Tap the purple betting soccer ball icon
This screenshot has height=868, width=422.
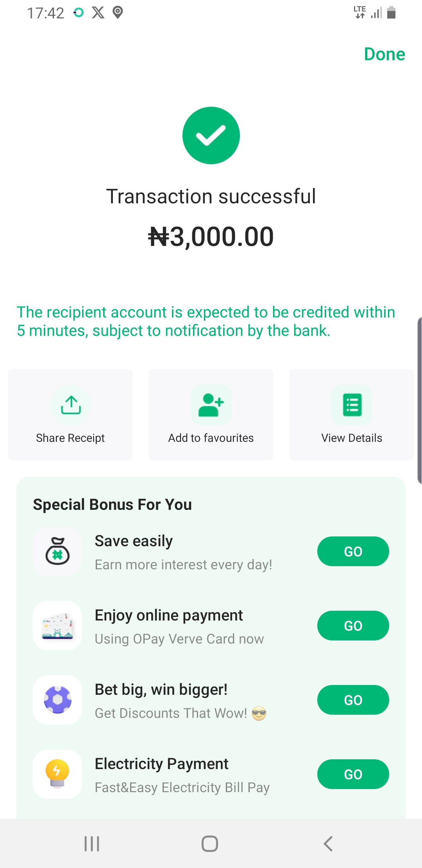tap(58, 700)
